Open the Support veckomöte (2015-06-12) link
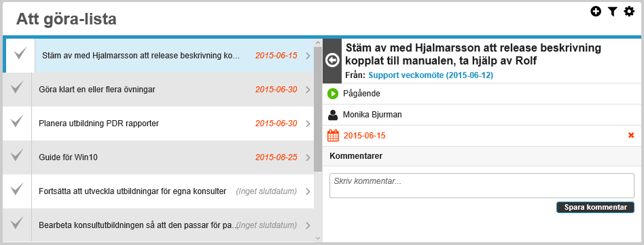This screenshot has width=644, height=245. point(431,75)
